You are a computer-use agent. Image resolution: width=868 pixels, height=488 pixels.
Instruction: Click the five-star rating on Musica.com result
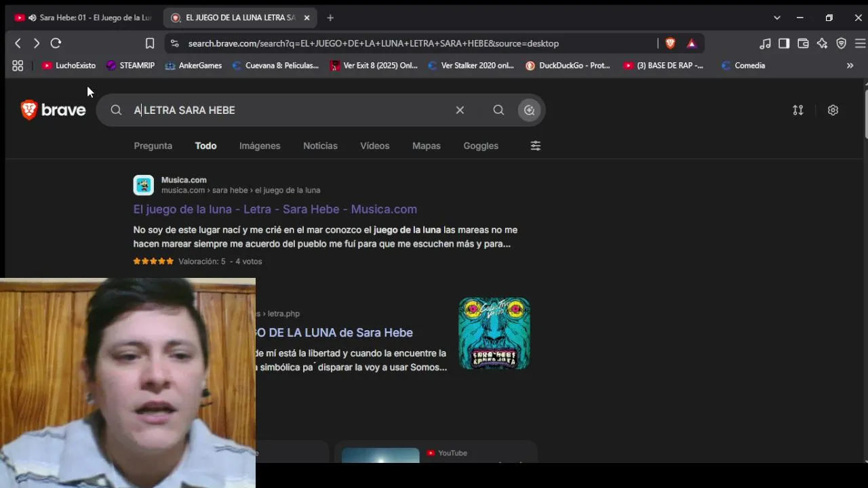click(153, 261)
